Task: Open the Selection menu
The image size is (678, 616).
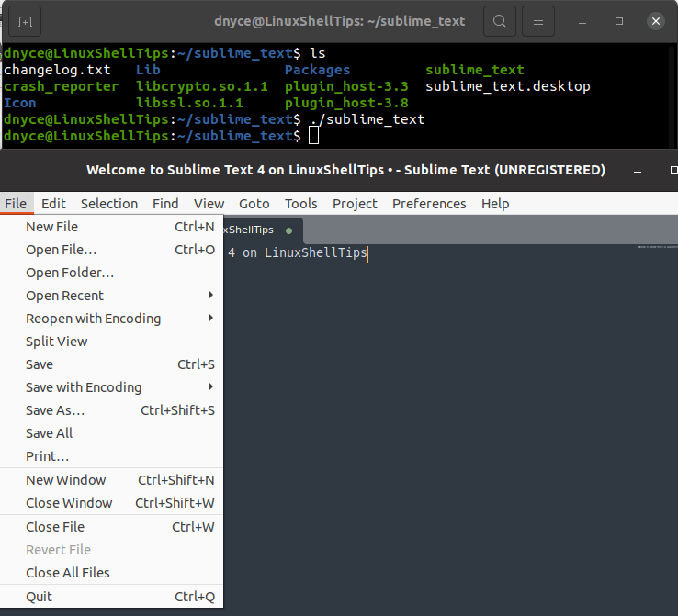Action: (109, 204)
